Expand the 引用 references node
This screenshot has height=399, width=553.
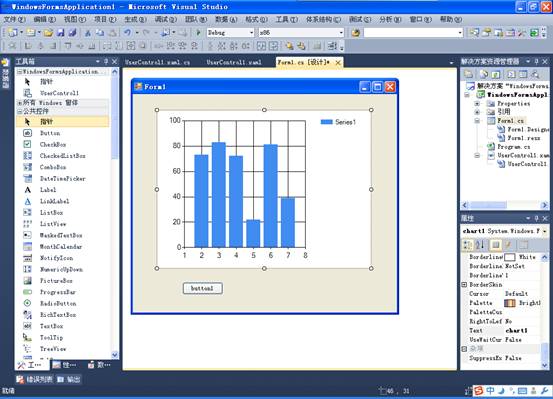tap(477, 112)
